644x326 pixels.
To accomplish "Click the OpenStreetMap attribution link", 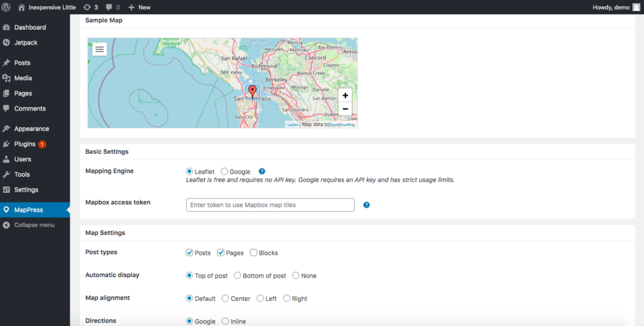I will (342, 124).
